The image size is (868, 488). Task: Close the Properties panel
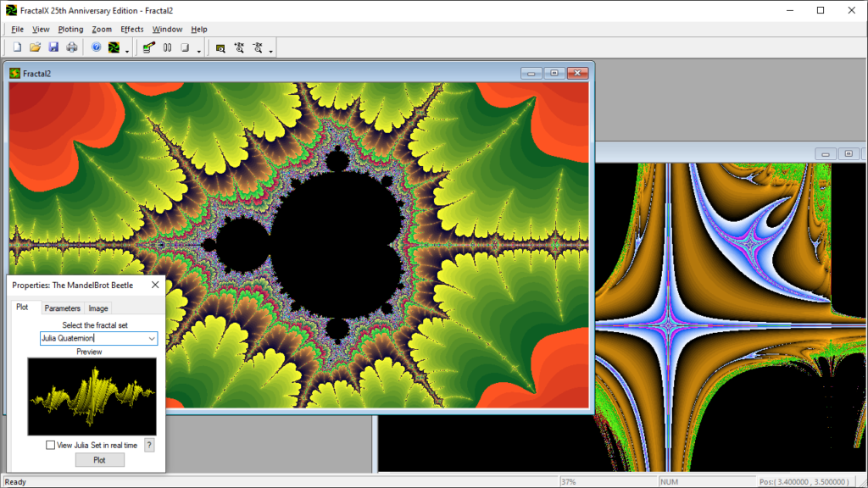click(155, 285)
